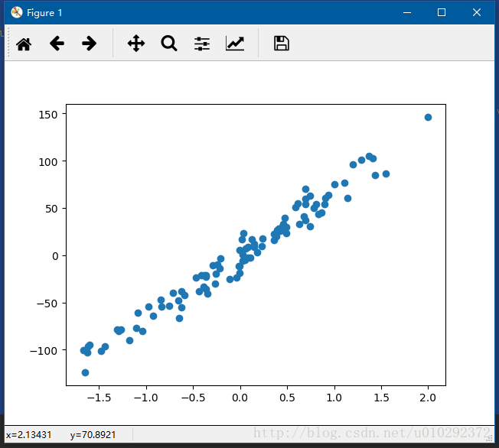This screenshot has width=499, height=448.
Task: Click the Figure 1 window title
Action: pyautogui.click(x=44, y=13)
